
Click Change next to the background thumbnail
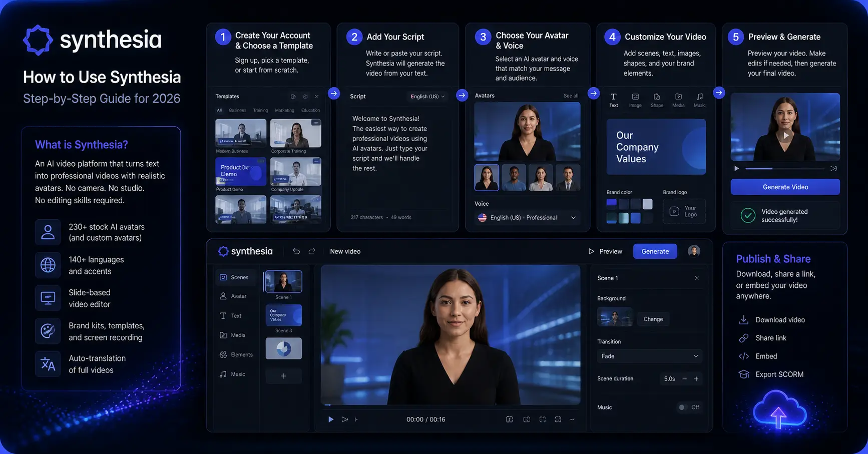point(653,319)
